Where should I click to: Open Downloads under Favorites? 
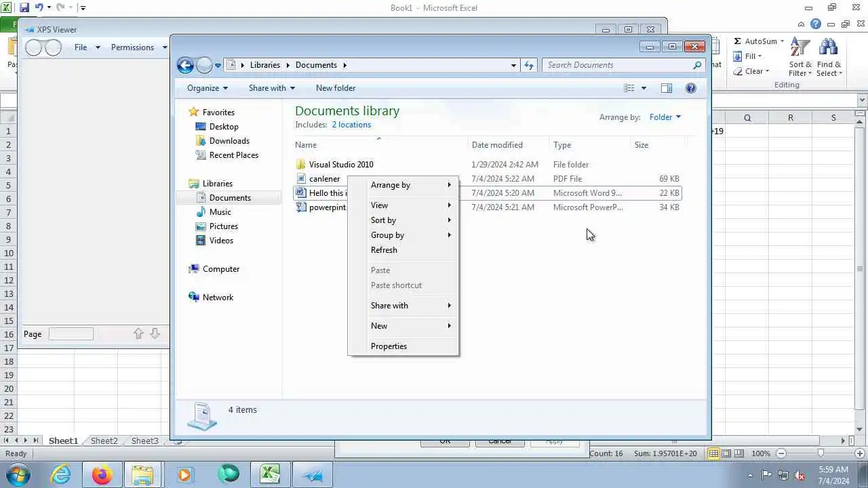click(x=229, y=141)
